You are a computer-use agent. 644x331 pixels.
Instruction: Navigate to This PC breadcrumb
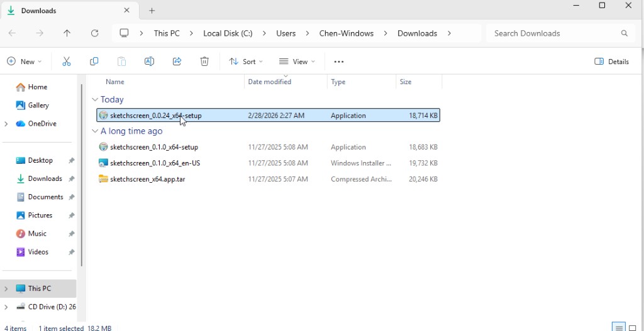point(167,33)
